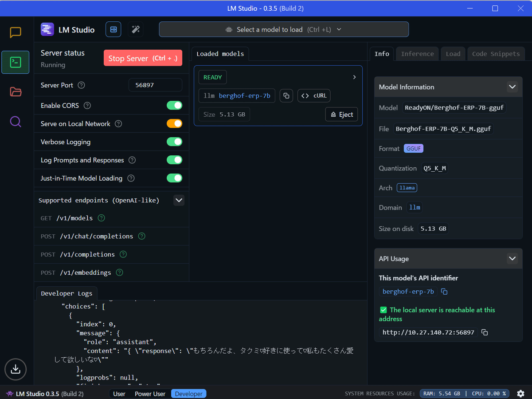This screenshot has height=399, width=532.
Task: Open the Discover search sidebar icon
Action: (16, 122)
